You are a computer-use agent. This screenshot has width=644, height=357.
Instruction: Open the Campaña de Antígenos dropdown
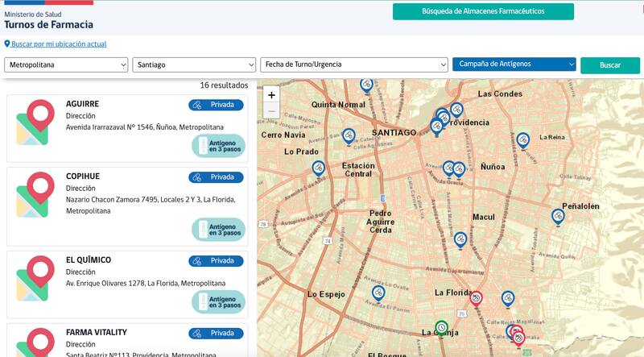pos(514,64)
